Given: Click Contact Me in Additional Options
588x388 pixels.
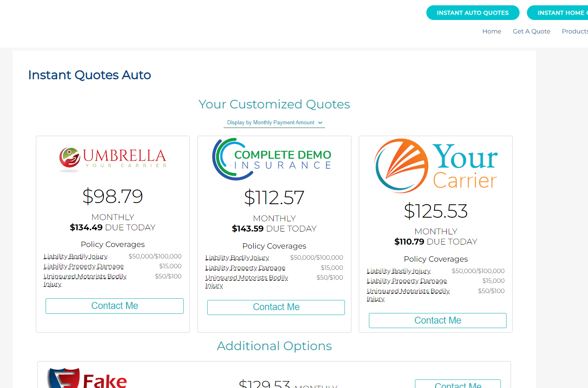Looking at the screenshot, I should pos(458,384).
